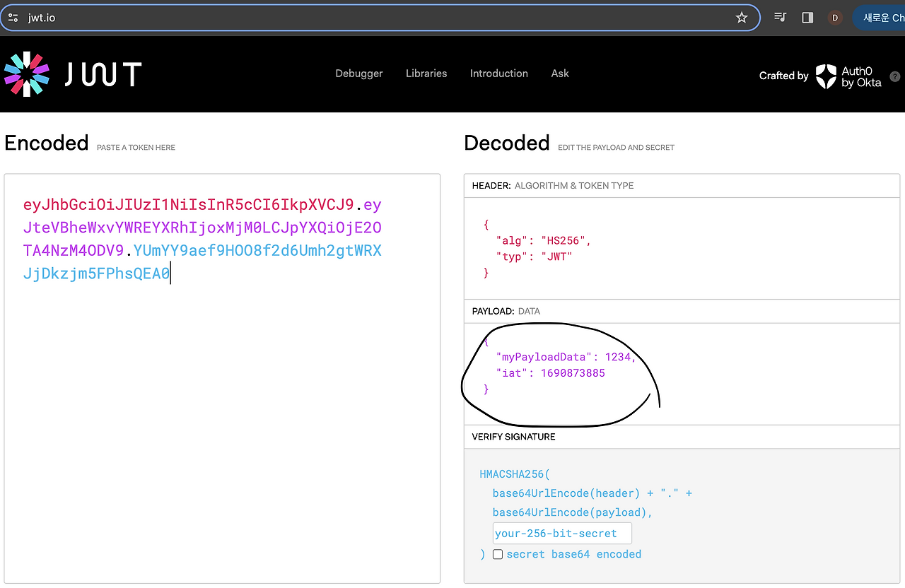The image size is (905, 588).
Task: Bookmark the page using the star icon
Action: [741, 17]
